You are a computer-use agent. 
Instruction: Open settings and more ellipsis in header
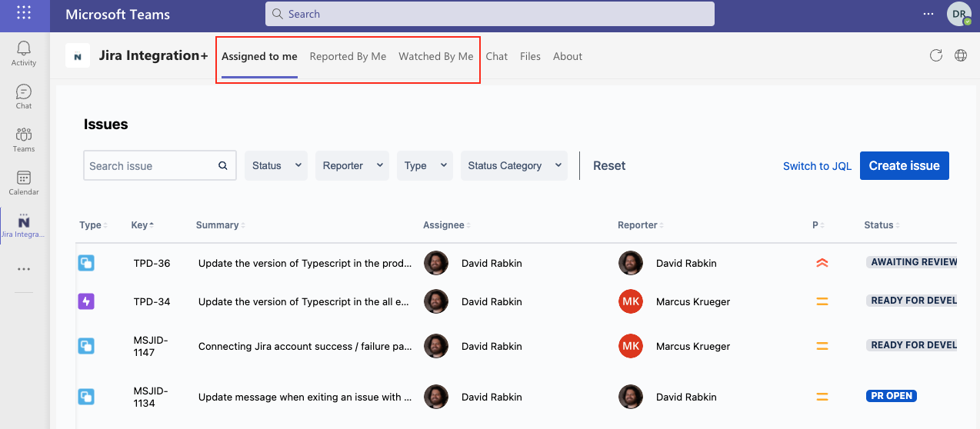(x=928, y=14)
